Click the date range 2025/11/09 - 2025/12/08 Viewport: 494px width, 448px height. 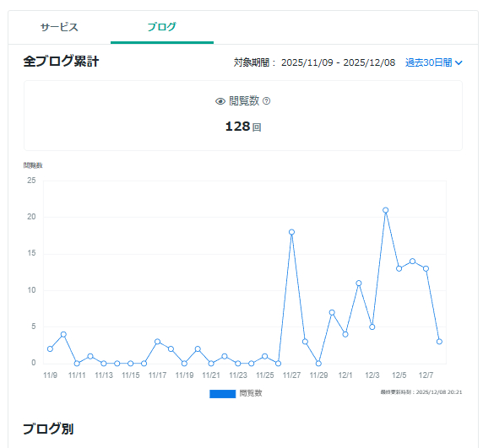tap(338, 62)
